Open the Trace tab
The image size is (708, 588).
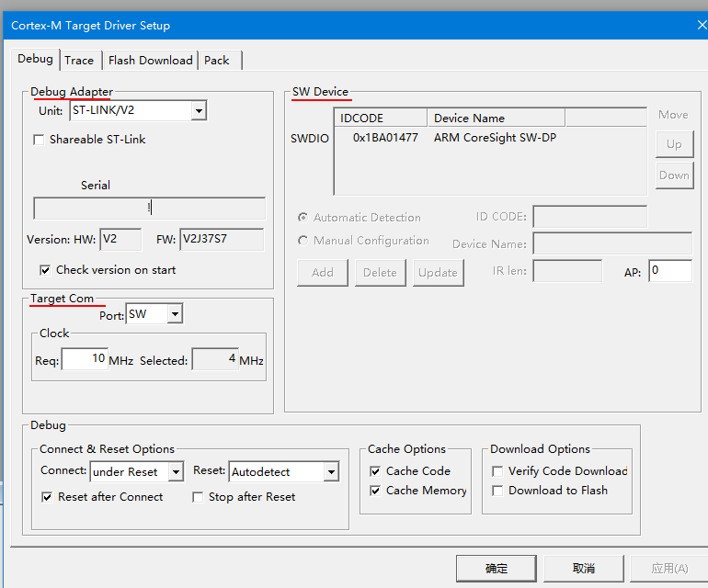(79, 61)
